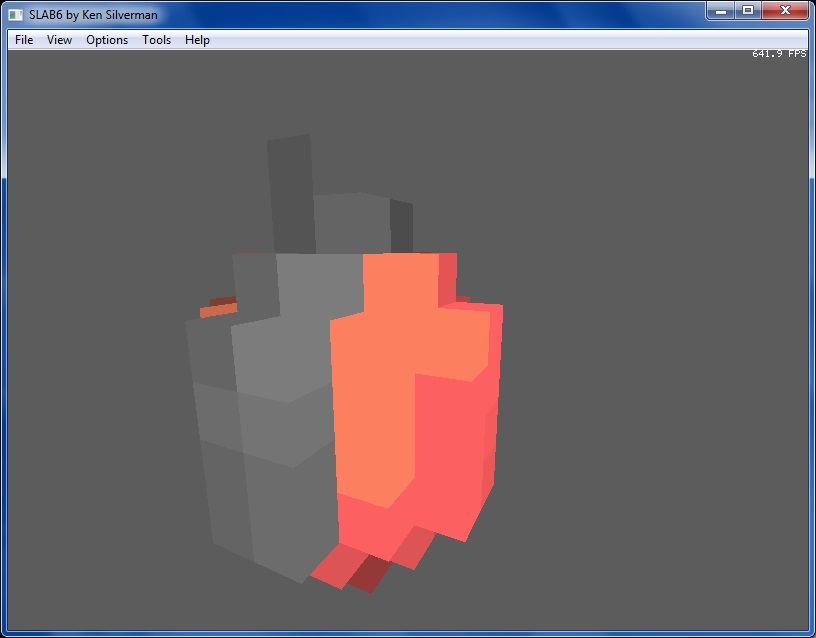Viewport: 816px width, 638px height.
Task: Click the SLAB6 by Ken Silverman title text
Action: point(93,15)
